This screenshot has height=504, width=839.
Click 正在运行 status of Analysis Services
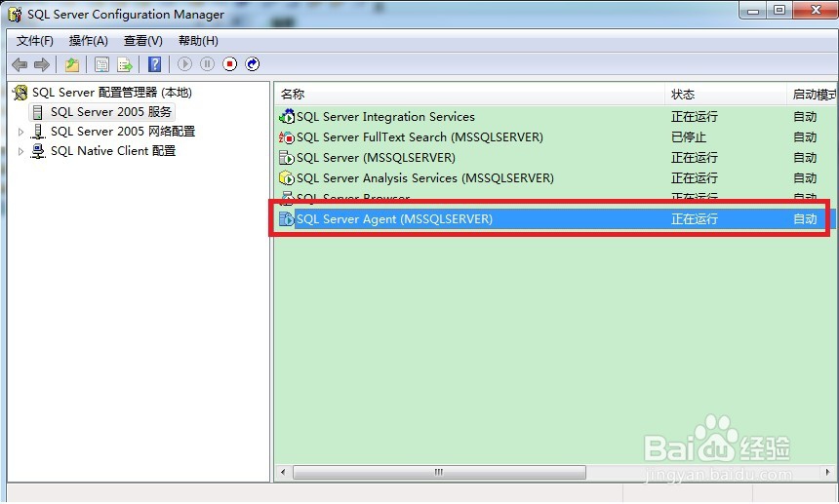[x=695, y=178]
